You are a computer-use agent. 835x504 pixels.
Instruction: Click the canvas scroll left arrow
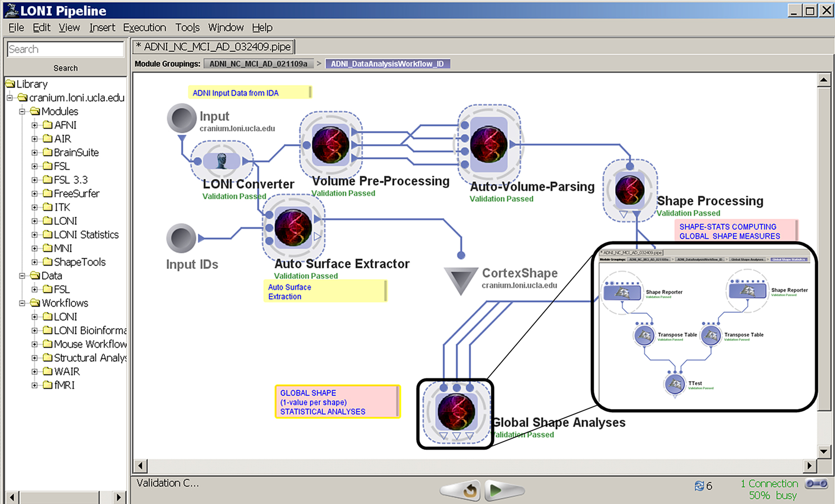pyautogui.click(x=140, y=466)
